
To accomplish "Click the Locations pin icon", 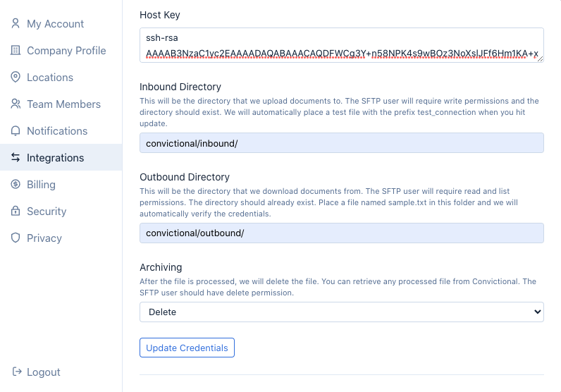I will point(16,77).
